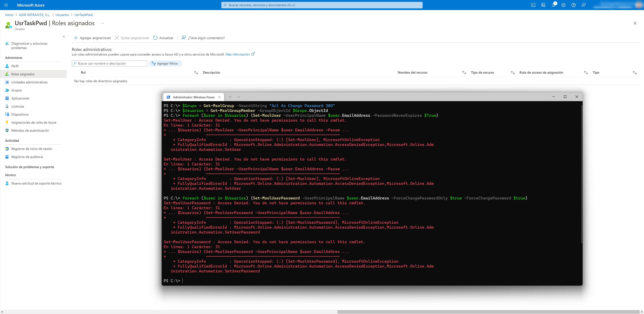The image size is (644, 314).
Task: Click Quitar asignaciones
Action: tap(132, 38)
